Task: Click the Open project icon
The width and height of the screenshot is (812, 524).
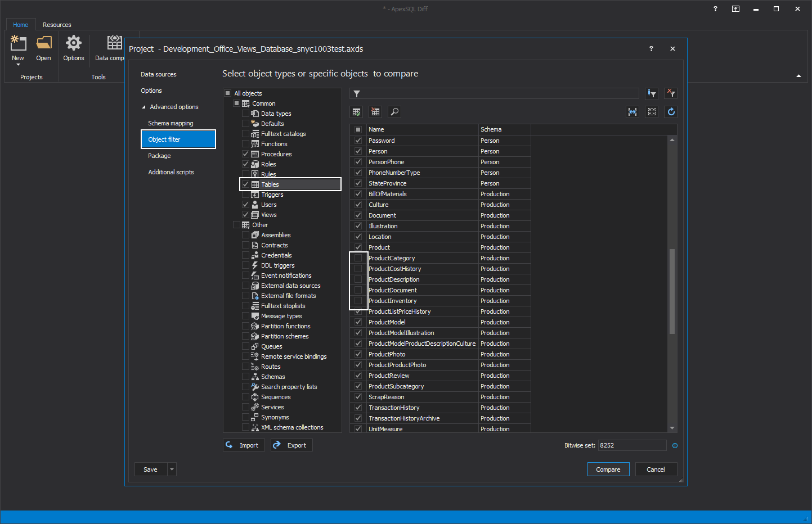Action: 43,43
